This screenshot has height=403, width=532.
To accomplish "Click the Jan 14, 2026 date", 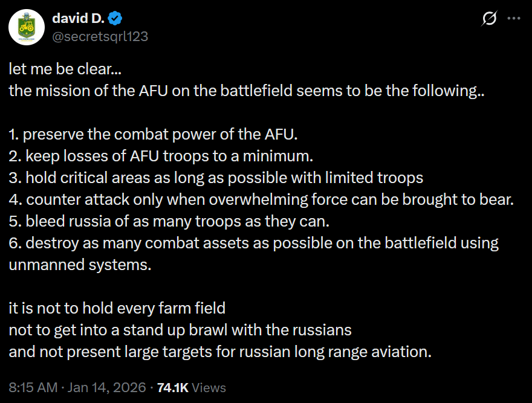I will tap(106, 387).
